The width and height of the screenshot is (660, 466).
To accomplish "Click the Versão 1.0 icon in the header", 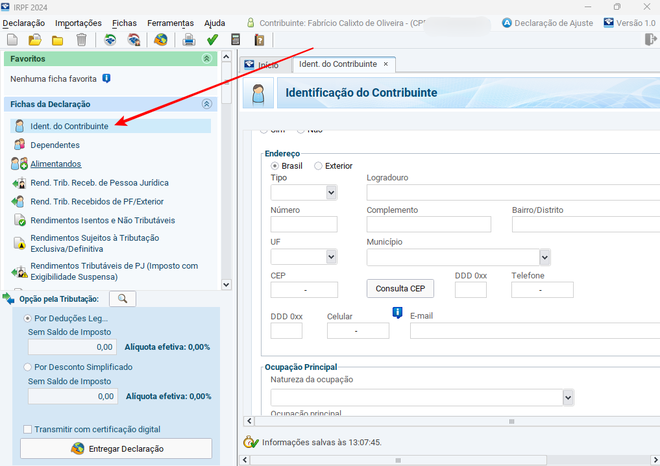I will pyautogui.click(x=608, y=23).
